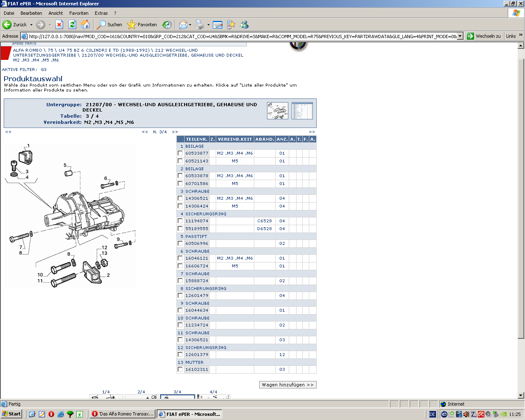The width and height of the screenshot is (525, 420).
Task: Click the Mail envelope toolbar icon
Action: coord(183,25)
